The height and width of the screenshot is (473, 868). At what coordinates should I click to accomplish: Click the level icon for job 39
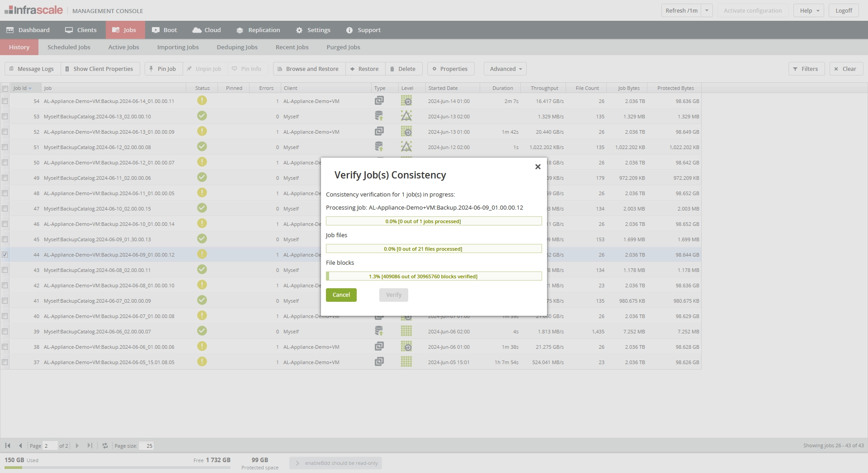pyautogui.click(x=406, y=331)
